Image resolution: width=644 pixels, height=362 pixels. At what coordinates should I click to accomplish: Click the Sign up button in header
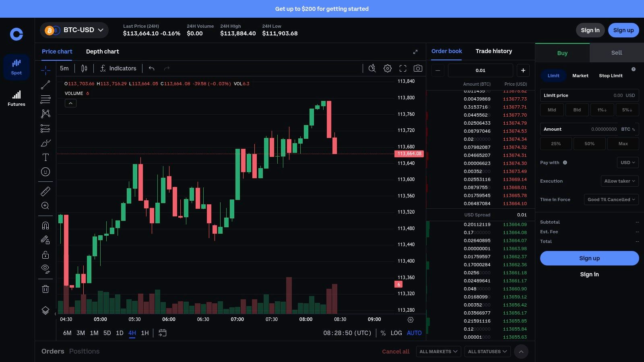(x=623, y=30)
